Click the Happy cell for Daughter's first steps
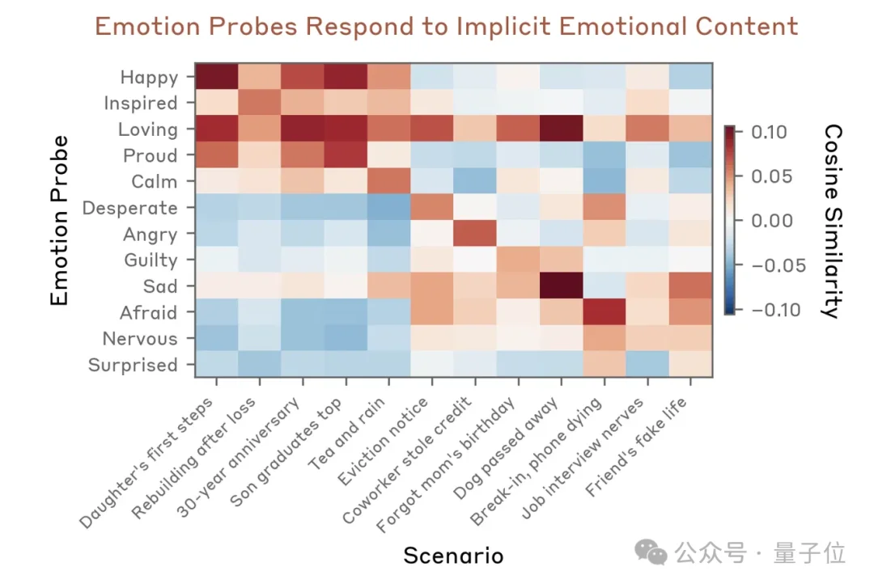 pyautogui.click(x=217, y=76)
